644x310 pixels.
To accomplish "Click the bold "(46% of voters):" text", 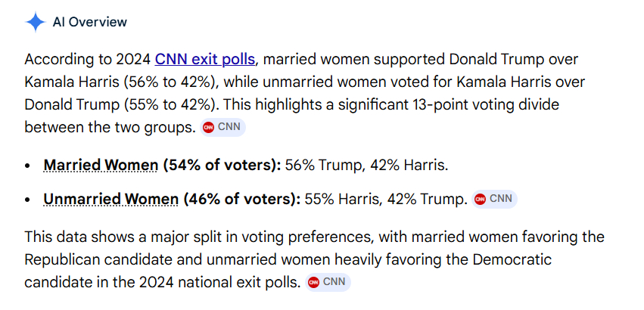I will pyautogui.click(x=241, y=200).
